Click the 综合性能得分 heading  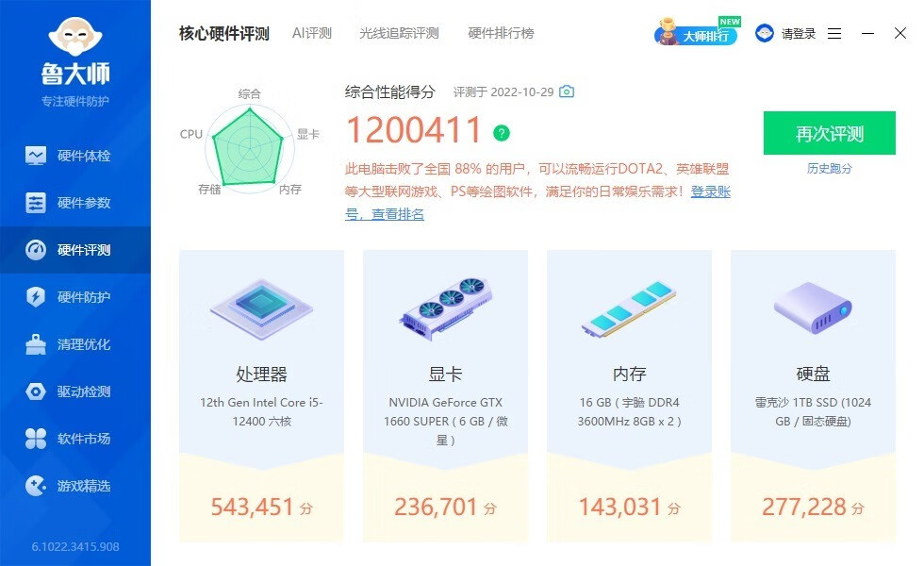click(390, 92)
